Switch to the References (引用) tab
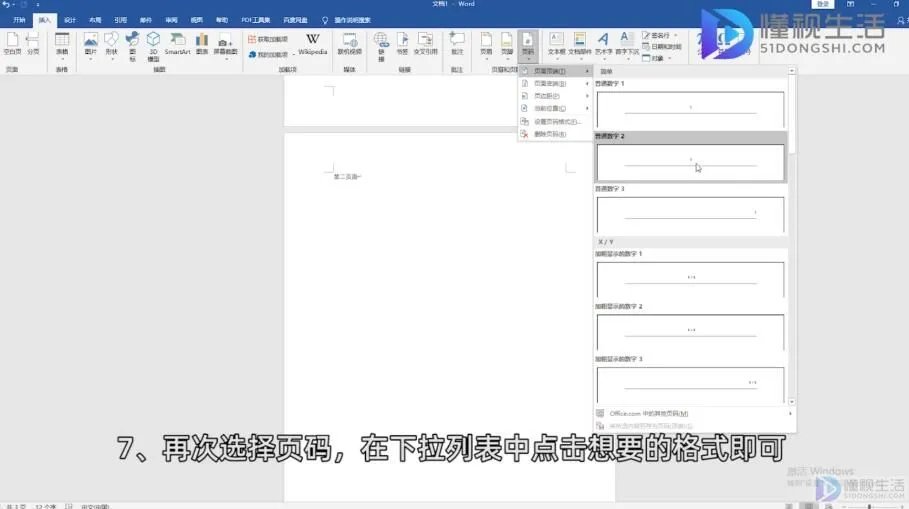 pyautogui.click(x=121, y=20)
